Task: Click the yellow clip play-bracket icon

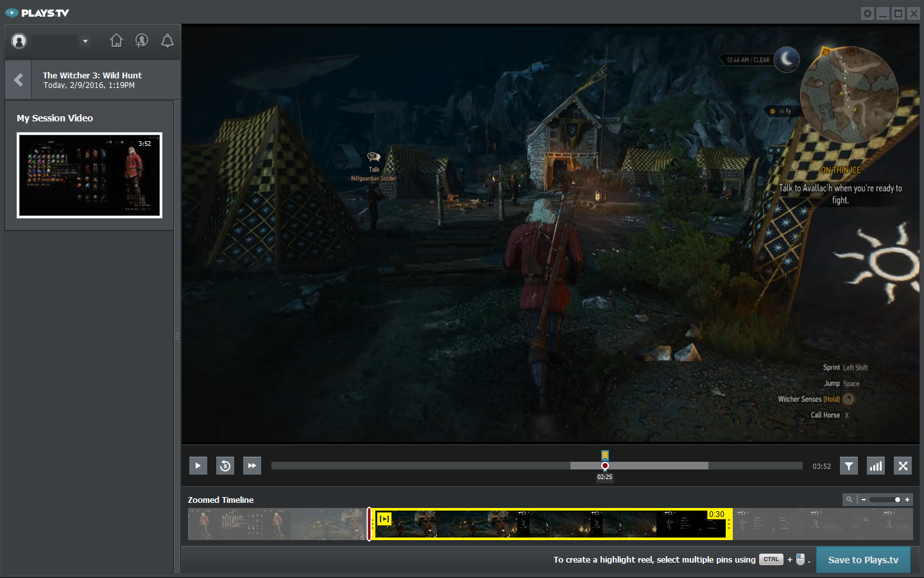Action: point(384,518)
